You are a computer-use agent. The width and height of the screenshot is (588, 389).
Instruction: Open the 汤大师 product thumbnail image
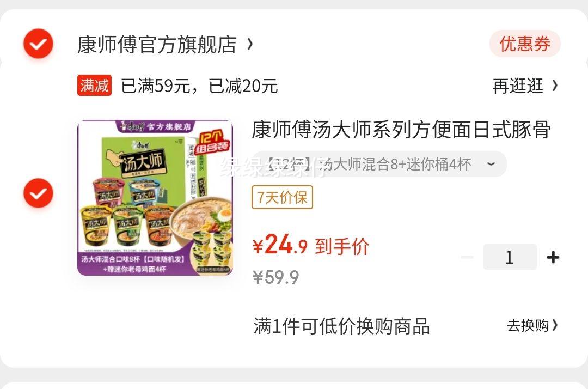155,198
